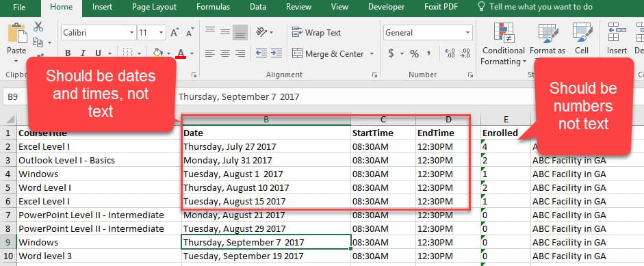This screenshot has height=266, width=644.
Task: Switch to the Formulas tab
Action: point(213,7)
